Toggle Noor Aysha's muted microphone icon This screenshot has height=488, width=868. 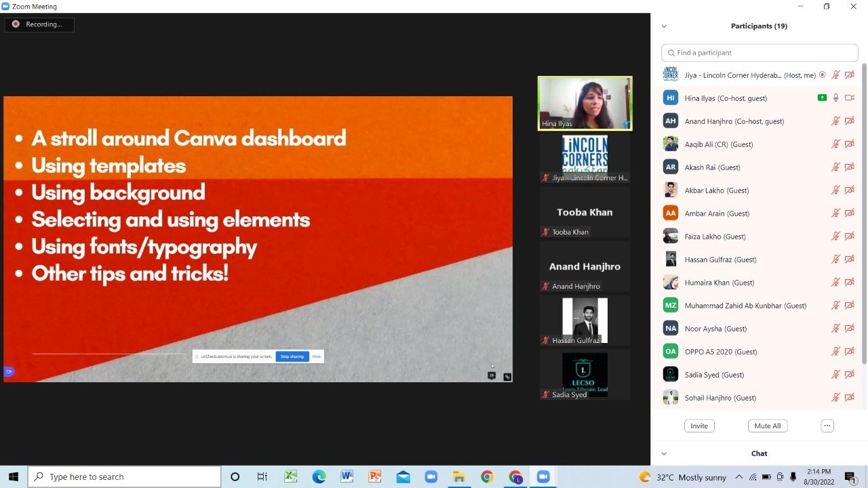click(835, 329)
